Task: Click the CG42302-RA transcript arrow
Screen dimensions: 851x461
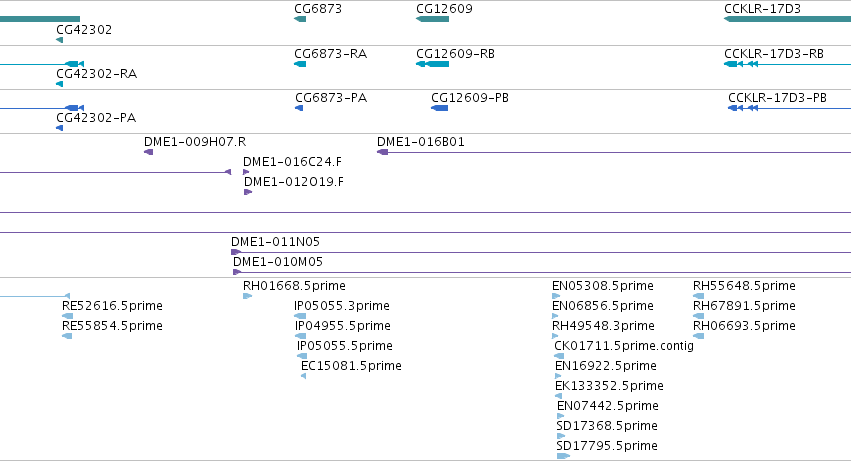Action: [60, 84]
